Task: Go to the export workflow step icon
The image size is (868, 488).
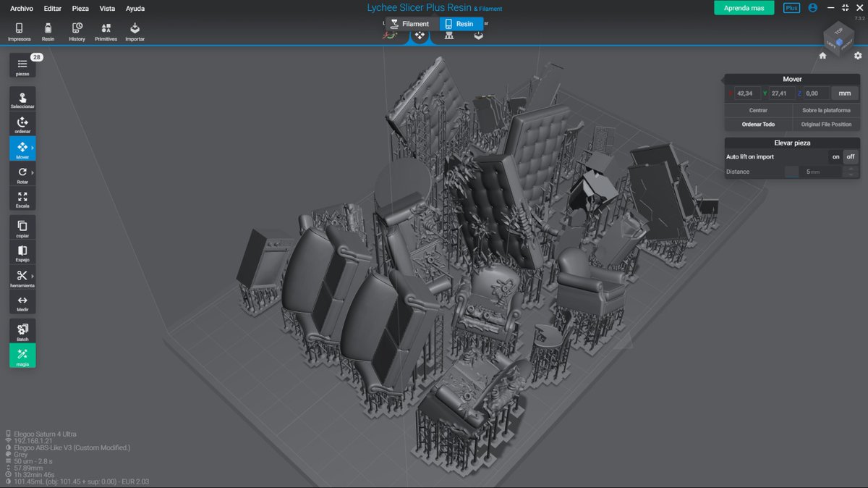Action: tap(478, 35)
